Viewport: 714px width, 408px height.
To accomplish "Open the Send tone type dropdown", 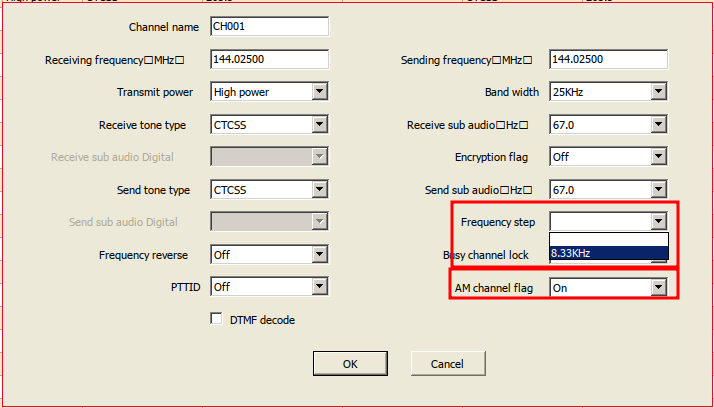I will (x=319, y=190).
